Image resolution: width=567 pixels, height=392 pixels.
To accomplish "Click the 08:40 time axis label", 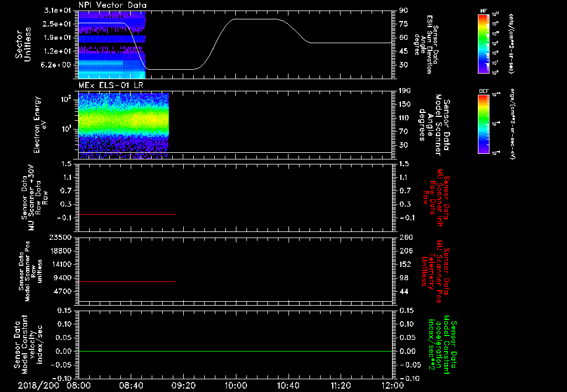I will [131, 385].
